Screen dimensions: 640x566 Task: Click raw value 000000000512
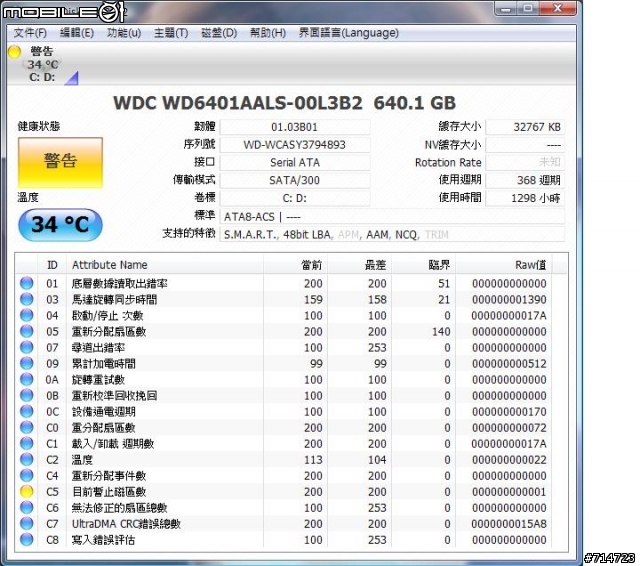(x=509, y=364)
